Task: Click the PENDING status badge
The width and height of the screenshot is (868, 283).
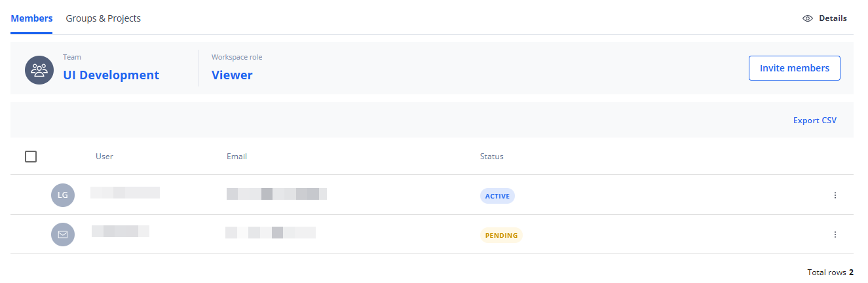Action: pos(501,235)
